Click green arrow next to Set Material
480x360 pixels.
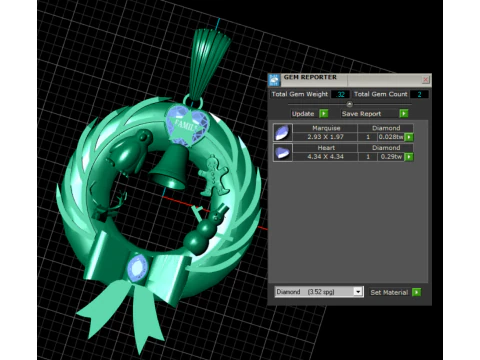(x=416, y=292)
